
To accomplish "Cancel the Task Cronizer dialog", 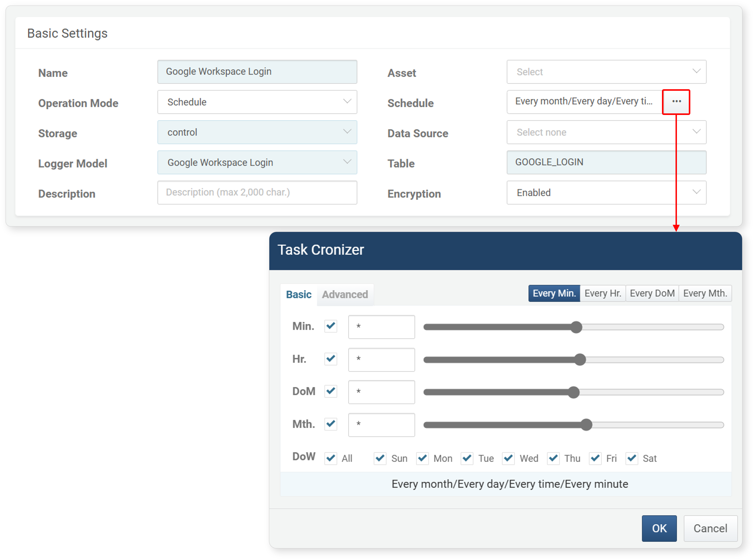I will pyautogui.click(x=710, y=528).
